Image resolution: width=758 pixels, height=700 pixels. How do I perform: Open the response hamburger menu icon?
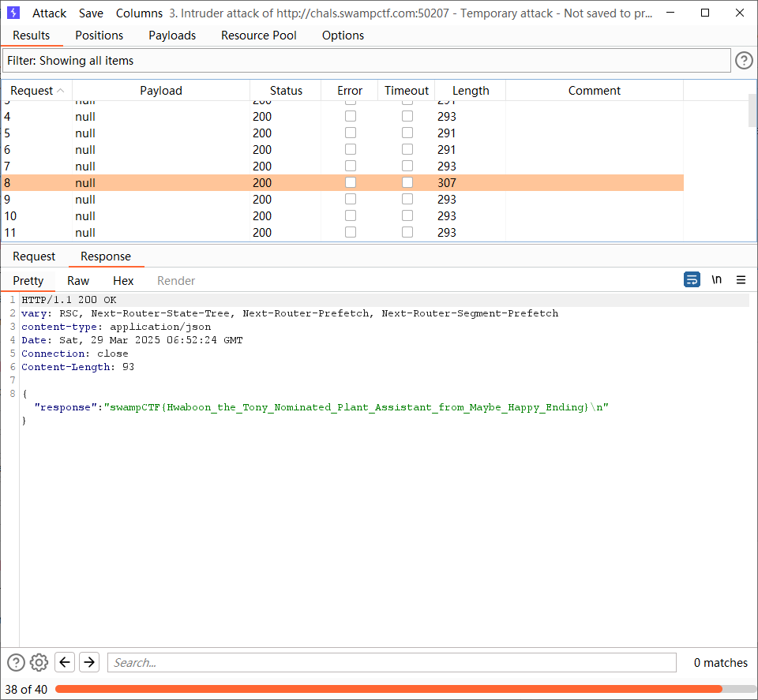(x=741, y=280)
